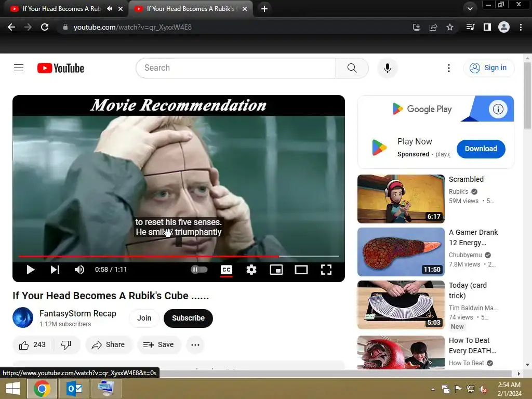
Task: Play the paused video
Action: (x=31, y=270)
